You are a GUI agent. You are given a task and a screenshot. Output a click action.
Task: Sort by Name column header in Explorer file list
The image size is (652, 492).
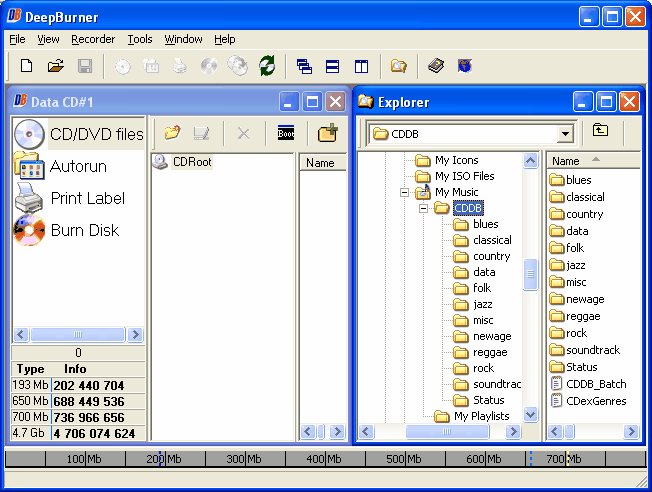pos(594,161)
